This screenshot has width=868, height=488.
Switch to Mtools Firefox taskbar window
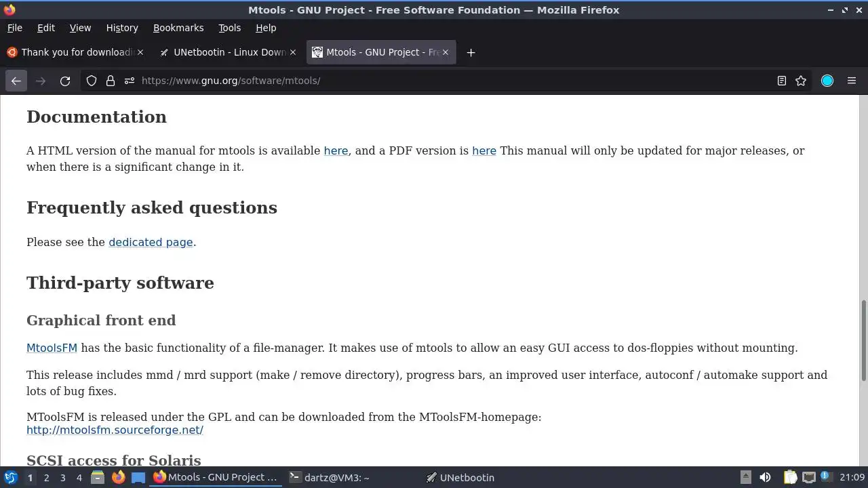coord(216,477)
